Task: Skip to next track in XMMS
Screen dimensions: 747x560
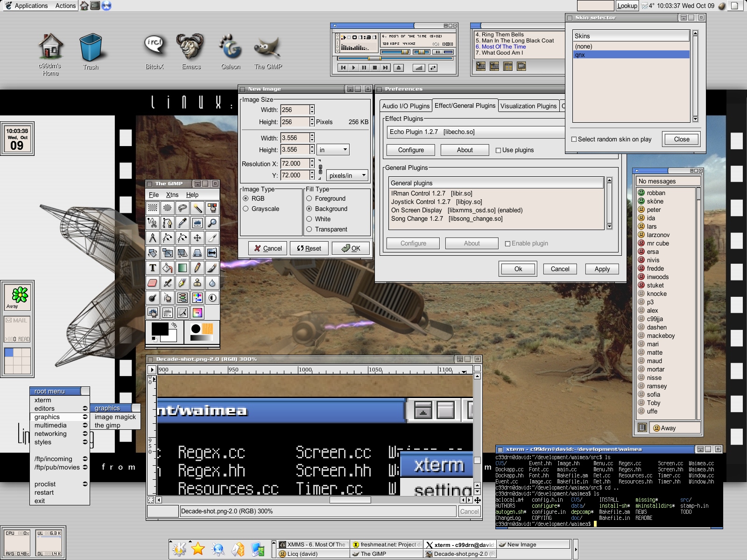Action: click(x=385, y=68)
